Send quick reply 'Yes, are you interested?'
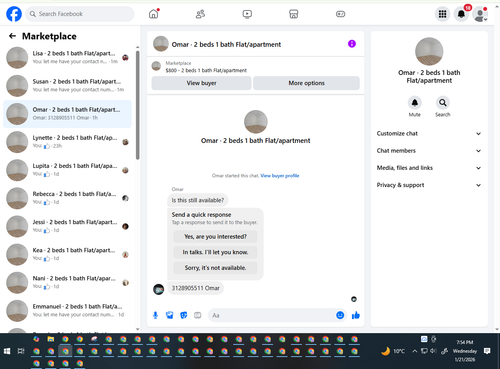500x369 pixels. tap(215, 237)
